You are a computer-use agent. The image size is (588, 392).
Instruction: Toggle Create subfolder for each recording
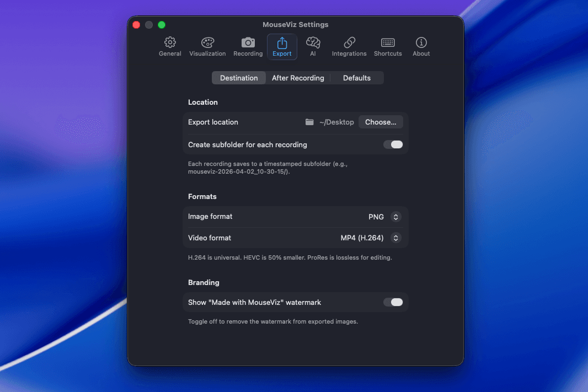[393, 144]
